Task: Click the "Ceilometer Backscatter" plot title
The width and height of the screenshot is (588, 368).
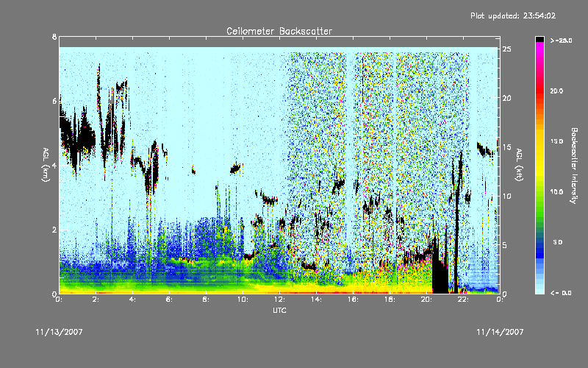Action: [279, 31]
